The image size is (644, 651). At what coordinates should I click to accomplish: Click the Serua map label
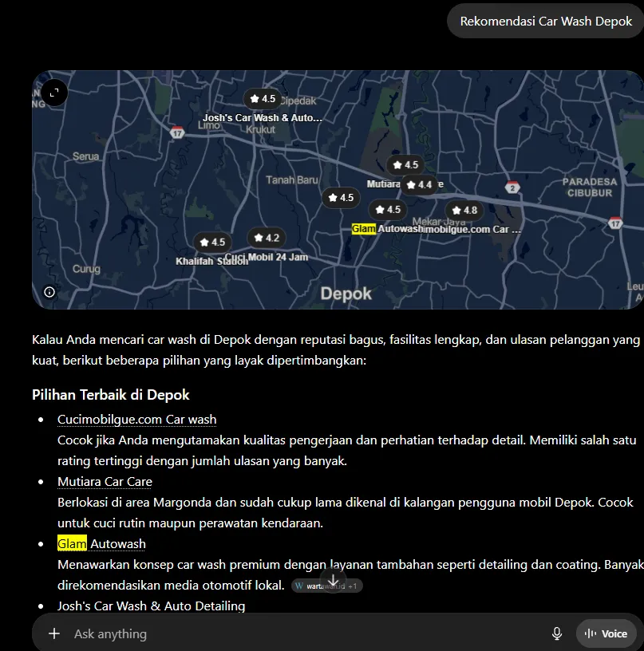pyautogui.click(x=86, y=156)
